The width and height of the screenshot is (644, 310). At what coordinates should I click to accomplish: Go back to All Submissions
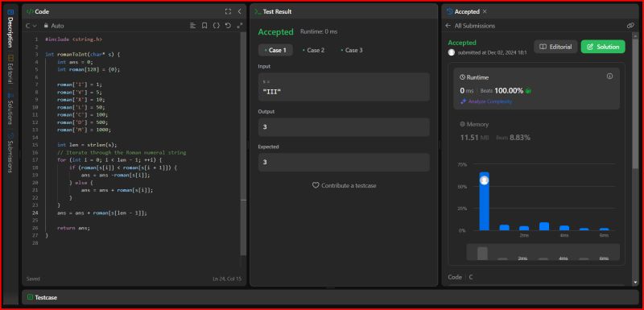point(470,26)
